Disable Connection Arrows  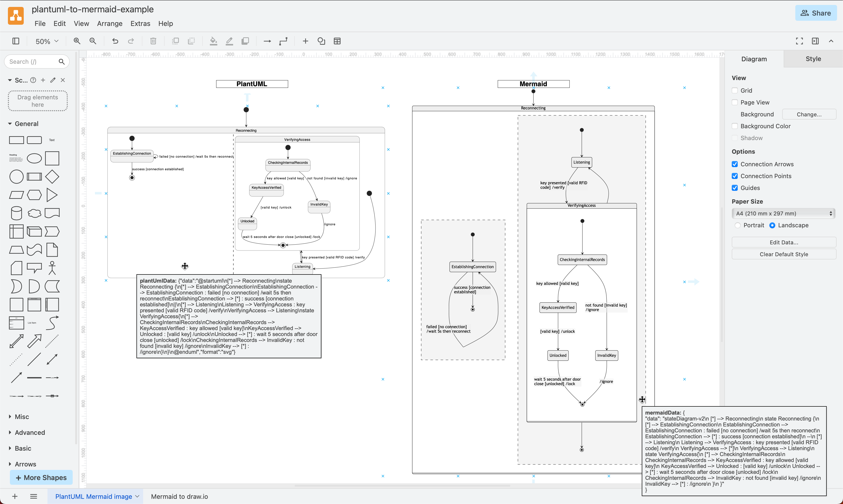pos(735,164)
